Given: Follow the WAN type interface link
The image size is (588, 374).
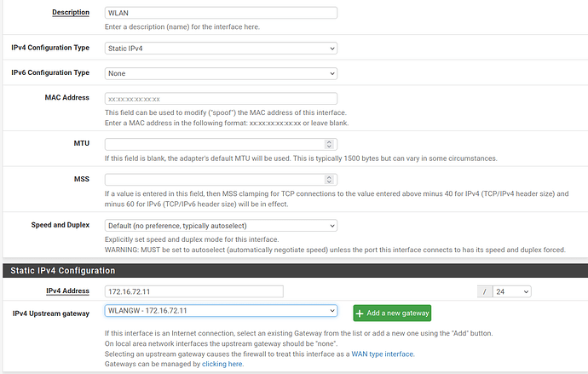Looking at the screenshot, I should click(382, 354).
